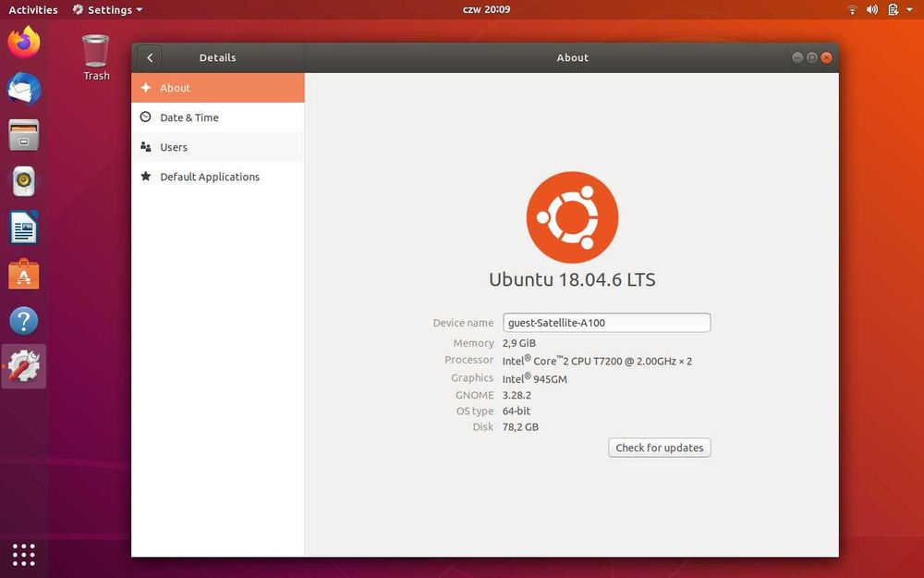
Task: Click the Wi-Fi status icon in top bar
Action: click(x=852, y=9)
